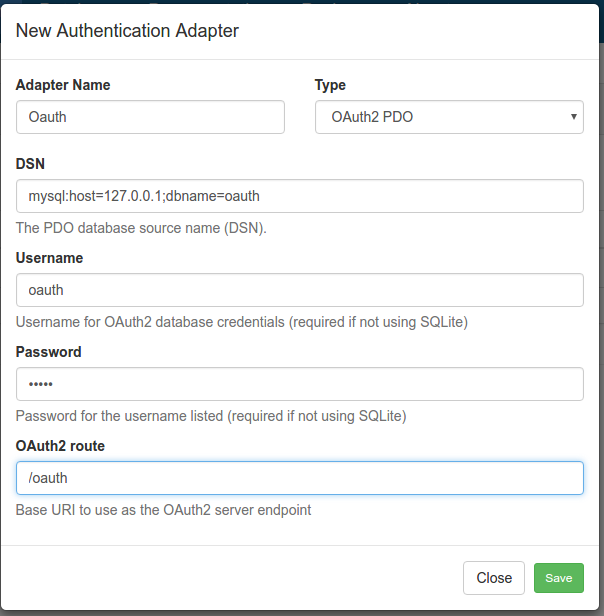Click the PDO database source name help text
Viewport: 604px width, 616px height.
point(141,228)
